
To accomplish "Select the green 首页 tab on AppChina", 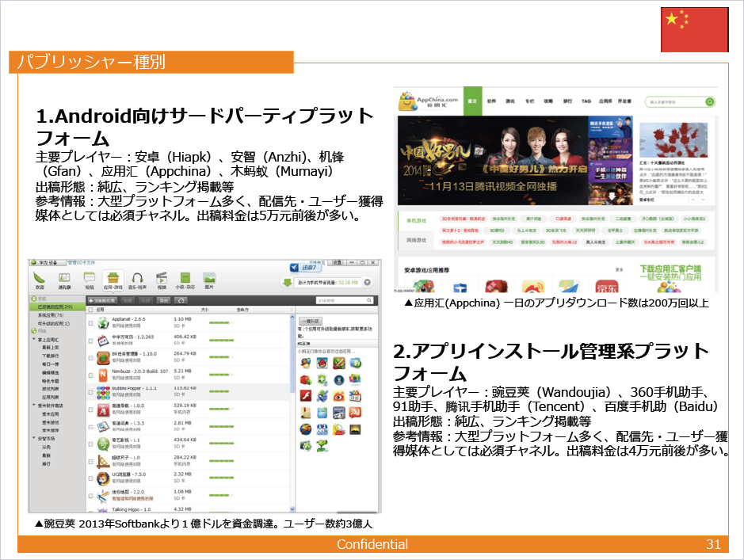I will tap(472, 101).
